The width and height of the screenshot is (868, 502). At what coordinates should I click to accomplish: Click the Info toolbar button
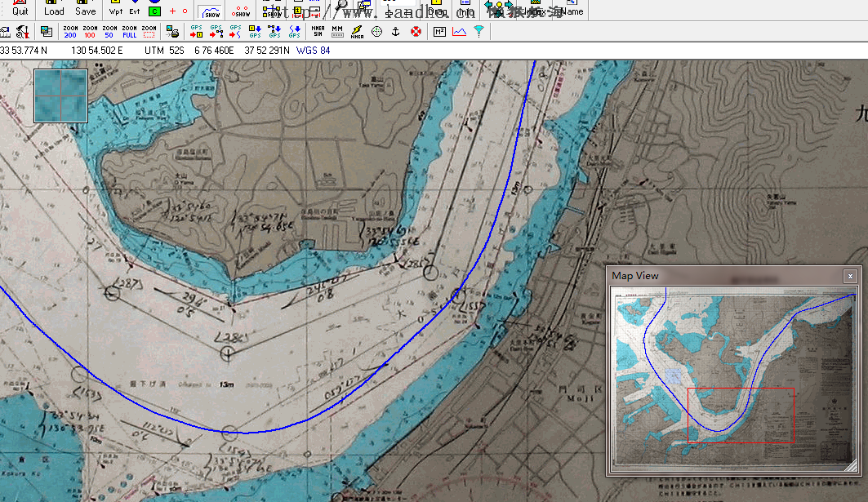tap(466, 9)
